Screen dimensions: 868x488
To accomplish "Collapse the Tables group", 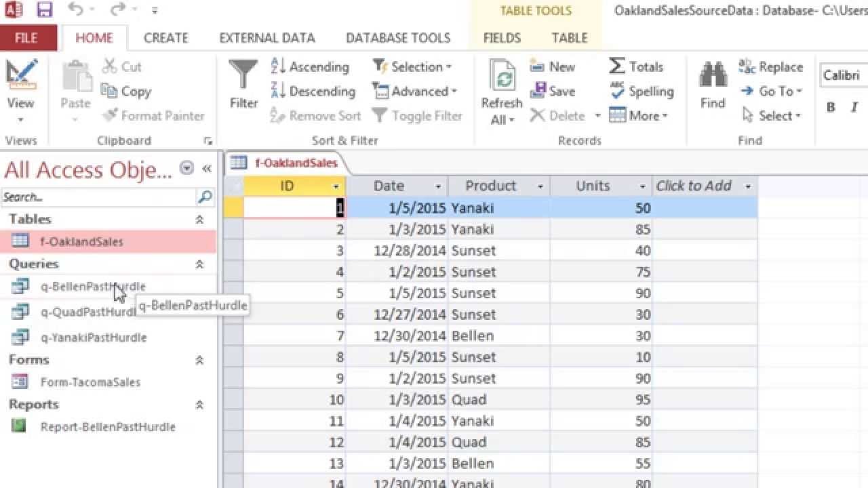I will coord(199,219).
